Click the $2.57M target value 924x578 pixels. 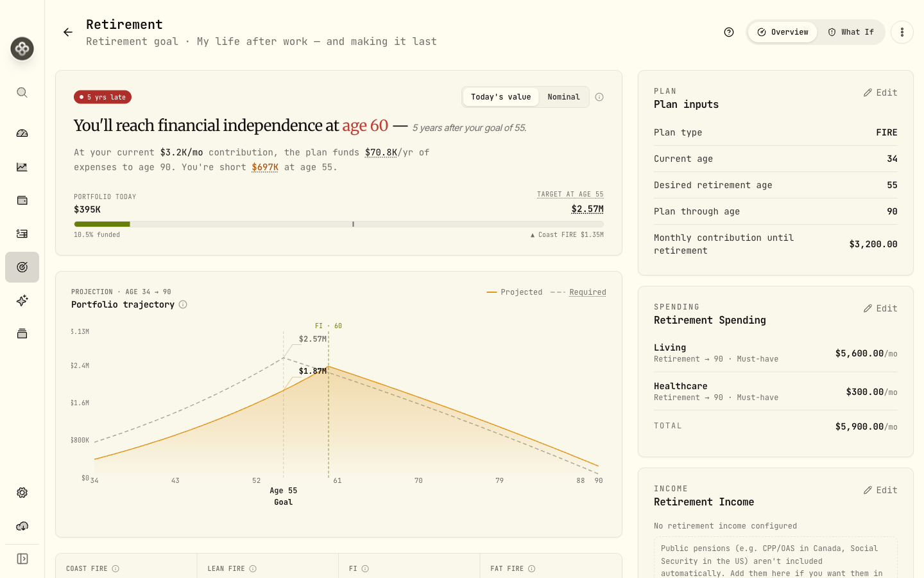[x=588, y=209]
